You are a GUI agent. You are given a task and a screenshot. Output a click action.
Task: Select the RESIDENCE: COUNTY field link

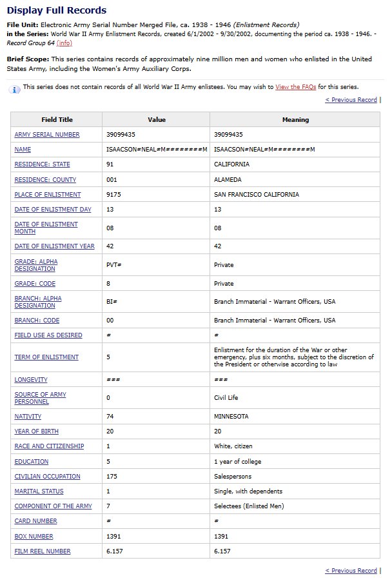(x=45, y=180)
